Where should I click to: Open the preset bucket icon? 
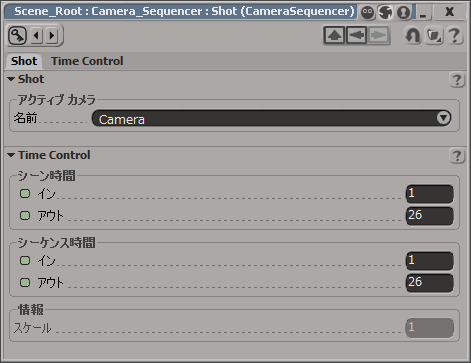(434, 35)
